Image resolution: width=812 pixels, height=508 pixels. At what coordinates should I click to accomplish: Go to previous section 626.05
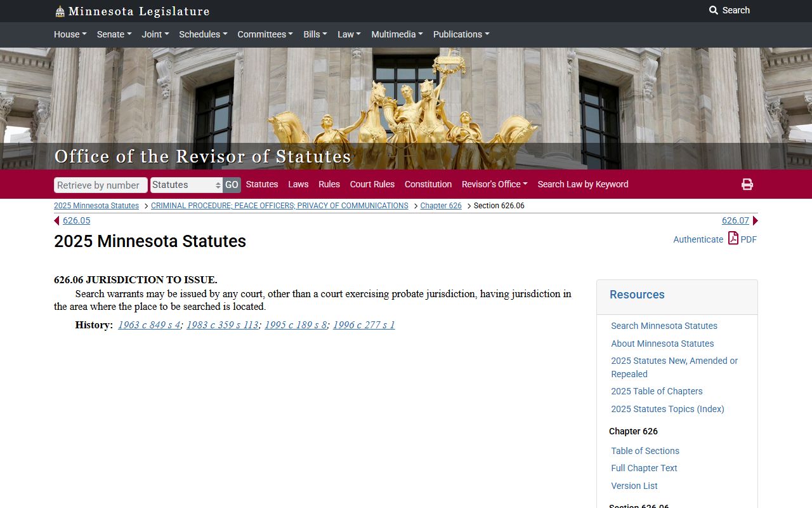pos(76,220)
